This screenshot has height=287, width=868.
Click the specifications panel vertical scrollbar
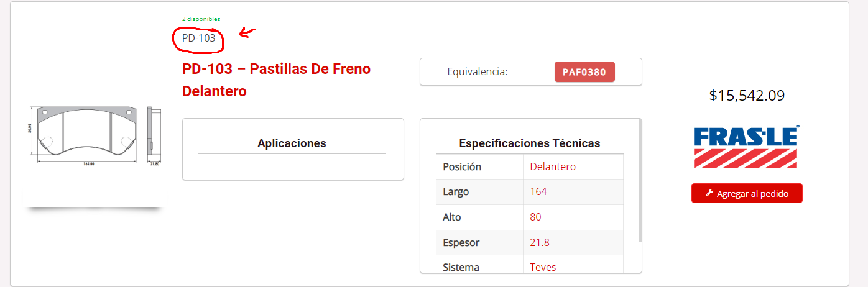(640, 180)
